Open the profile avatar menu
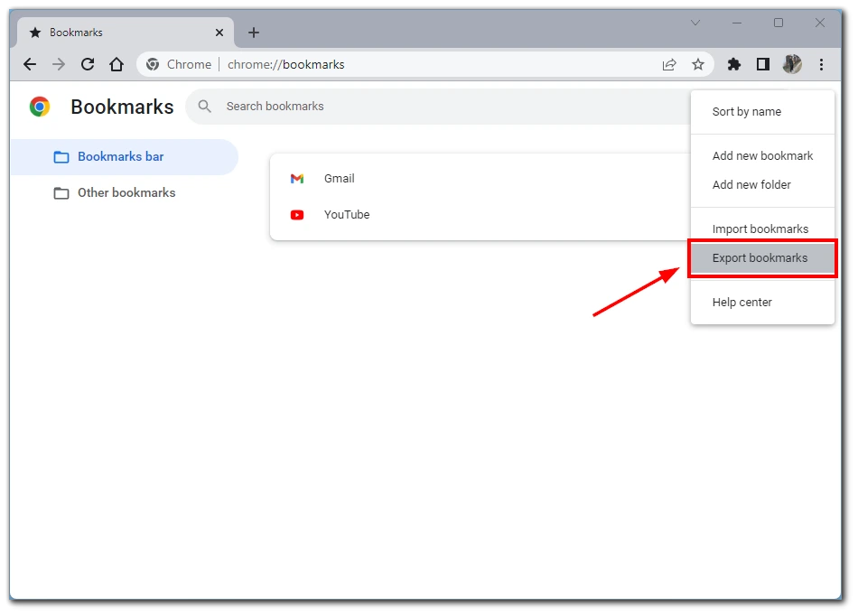The height and width of the screenshot is (616, 858). (x=792, y=64)
